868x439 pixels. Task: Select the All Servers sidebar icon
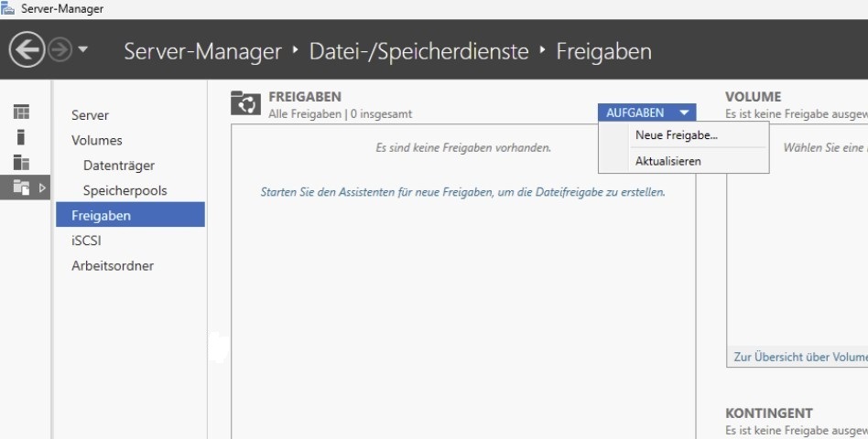coord(21,162)
